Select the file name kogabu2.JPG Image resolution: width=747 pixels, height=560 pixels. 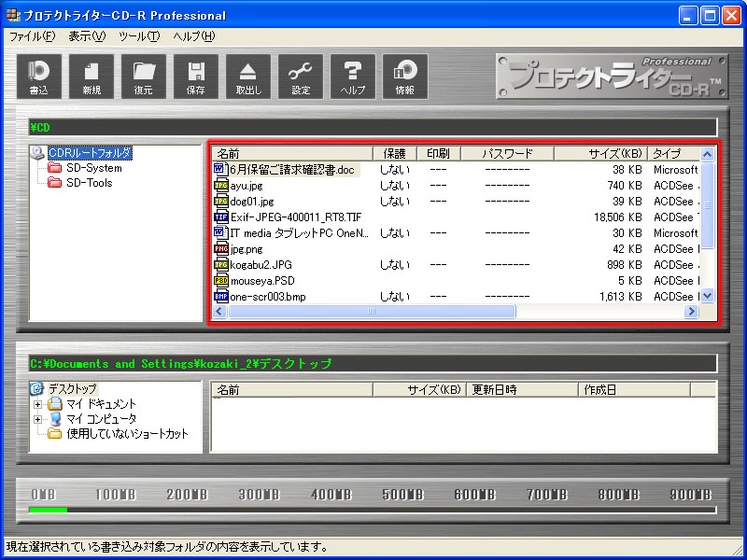coord(261,265)
